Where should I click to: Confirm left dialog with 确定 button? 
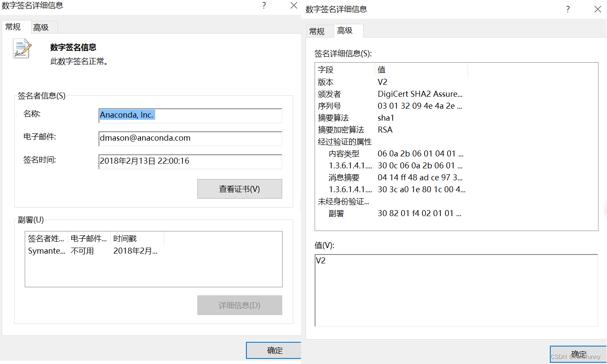click(274, 350)
